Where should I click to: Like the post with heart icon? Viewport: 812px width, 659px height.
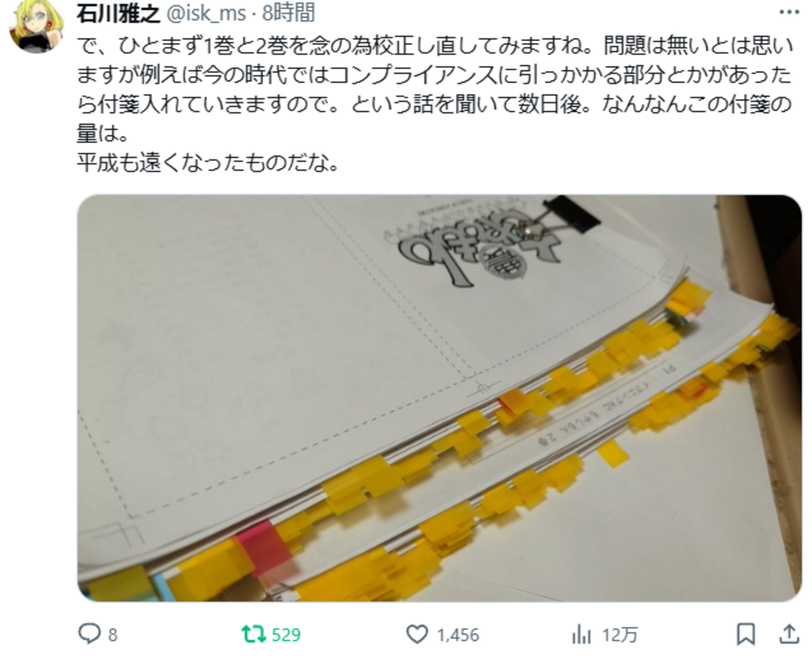(x=417, y=635)
